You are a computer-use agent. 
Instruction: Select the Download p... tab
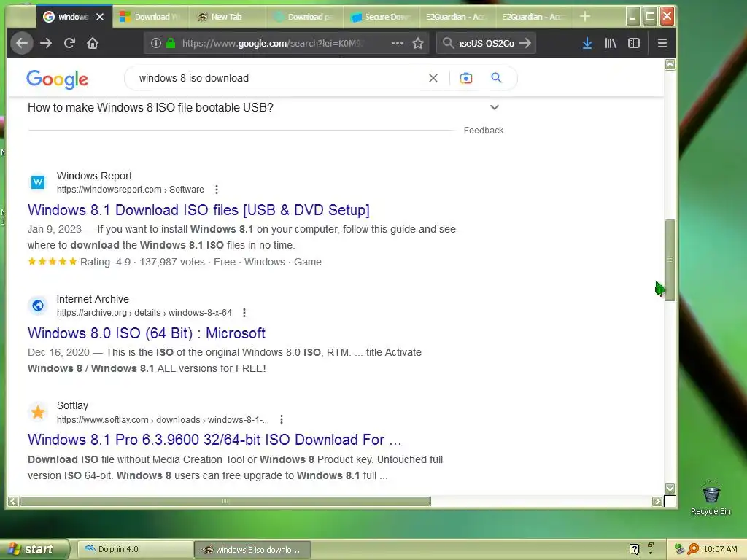click(x=303, y=17)
